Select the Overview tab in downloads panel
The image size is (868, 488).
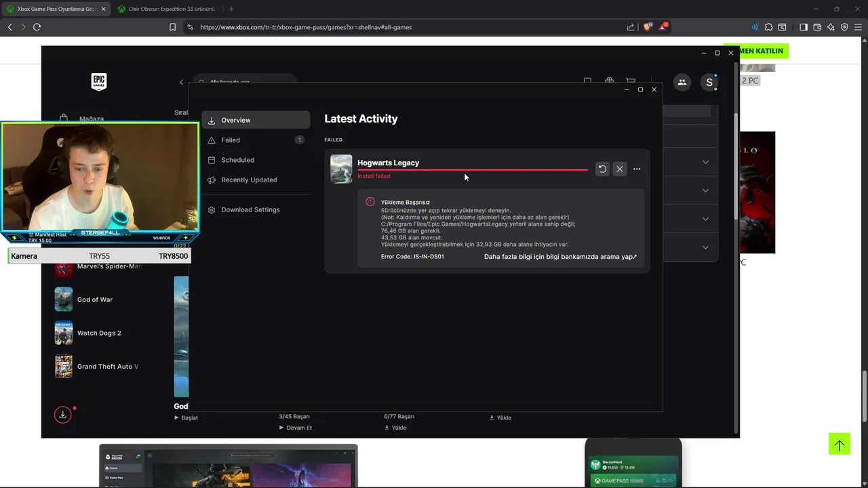pos(256,120)
